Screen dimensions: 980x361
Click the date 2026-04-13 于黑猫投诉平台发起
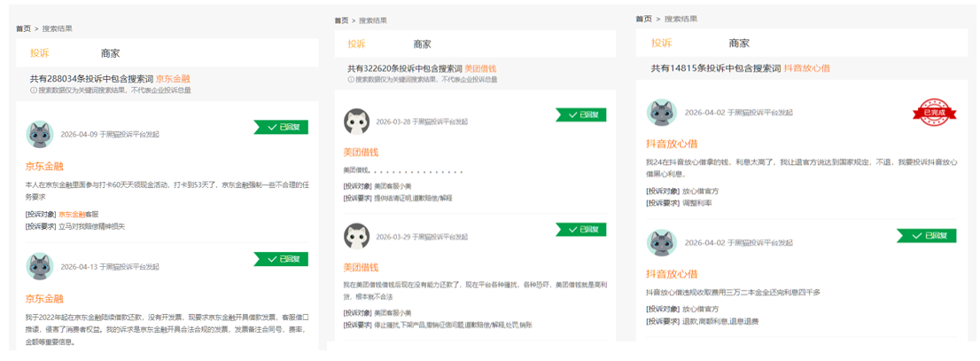pos(110,266)
